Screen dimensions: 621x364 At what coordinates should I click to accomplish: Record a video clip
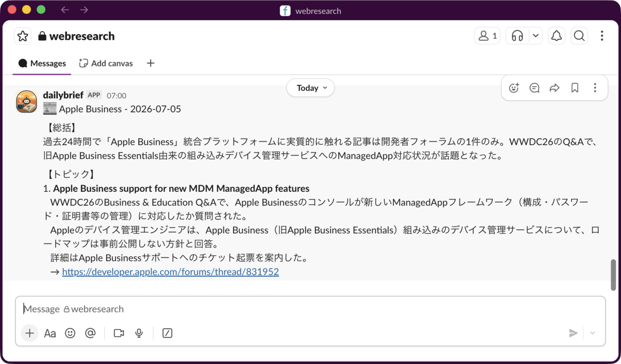click(119, 333)
